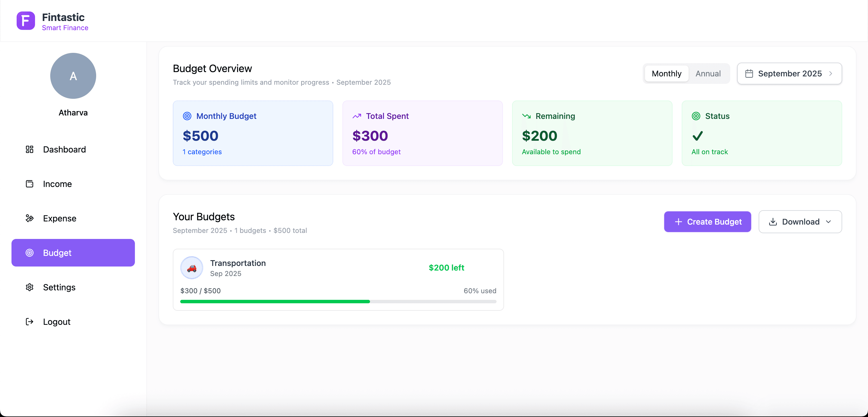The height and width of the screenshot is (417, 868).
Task: Open the September 2025 month selector
Action: 789,74
